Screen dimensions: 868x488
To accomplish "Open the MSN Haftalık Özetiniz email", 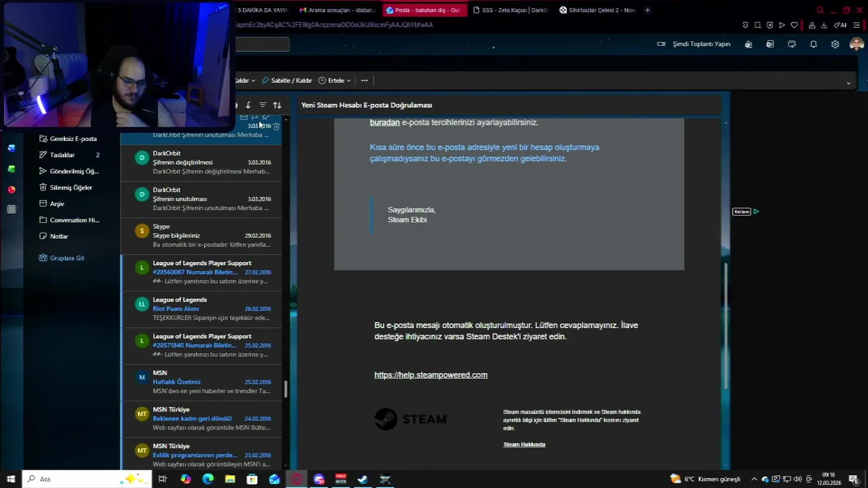I will [x=201, y=382].
